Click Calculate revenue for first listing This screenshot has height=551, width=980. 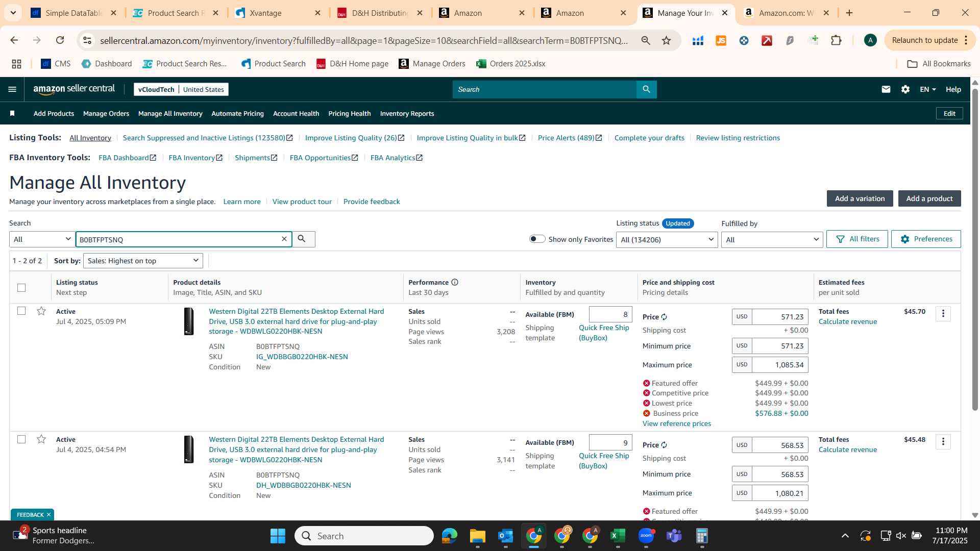click(x=847, y=321)
